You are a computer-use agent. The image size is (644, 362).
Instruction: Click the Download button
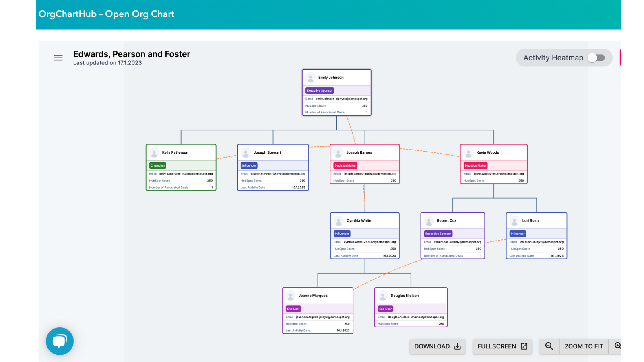pyautogui.click(x=438, y=346)
